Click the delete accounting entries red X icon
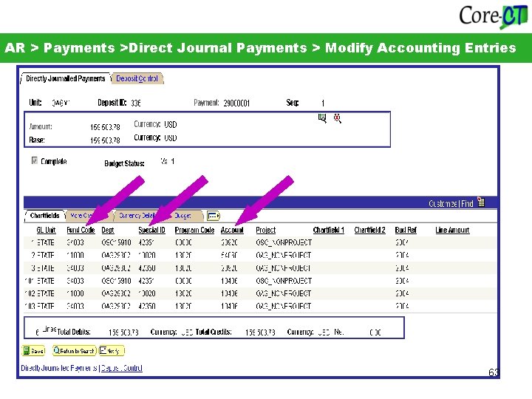532x399 pixels. click(x=337, y=118)
